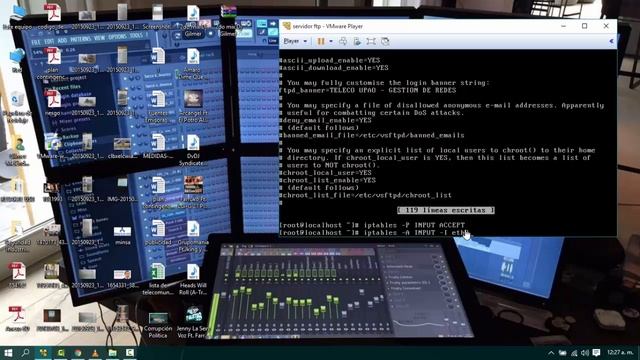Select the codigo_de PDF desktop file
640x360 pixels.
pos(52,17)
